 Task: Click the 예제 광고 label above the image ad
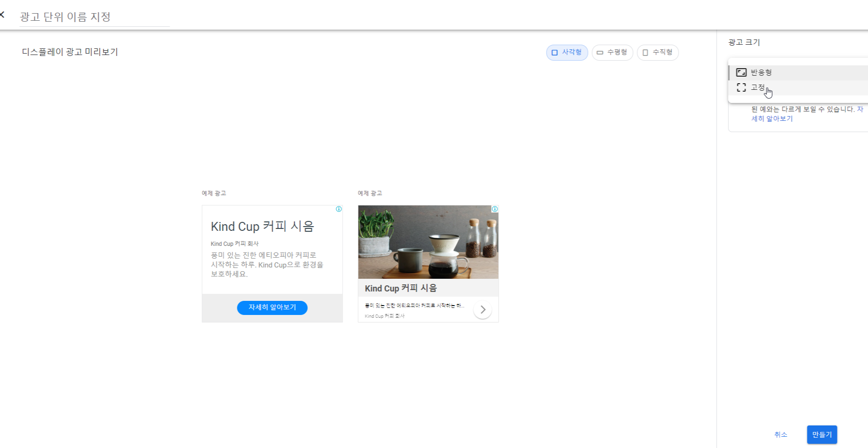[x=370, y=193]
